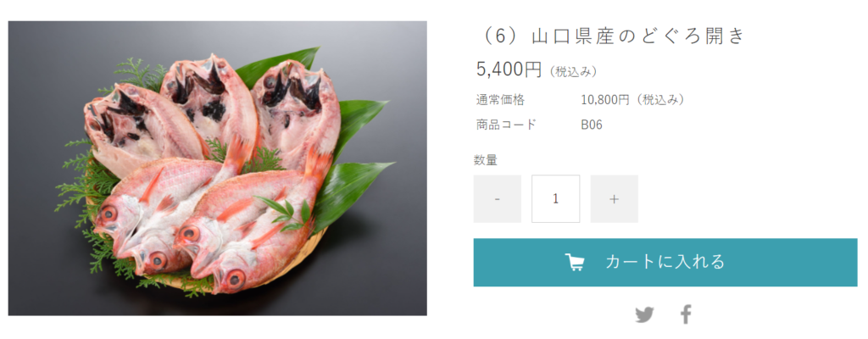868x339 pixels.
Task: Add item via カートに入れる button
Action: 665,263
